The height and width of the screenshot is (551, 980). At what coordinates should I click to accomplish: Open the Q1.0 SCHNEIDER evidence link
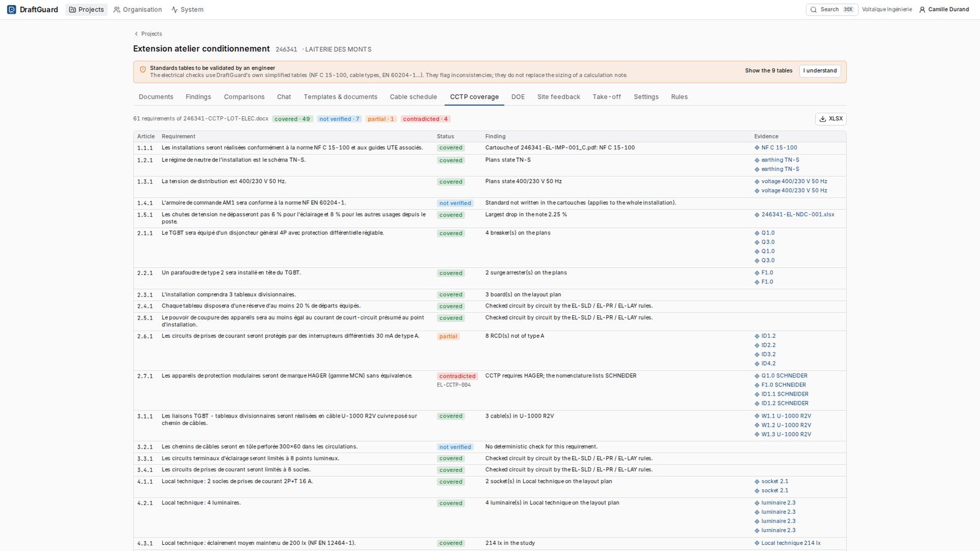tap(781, 376)
